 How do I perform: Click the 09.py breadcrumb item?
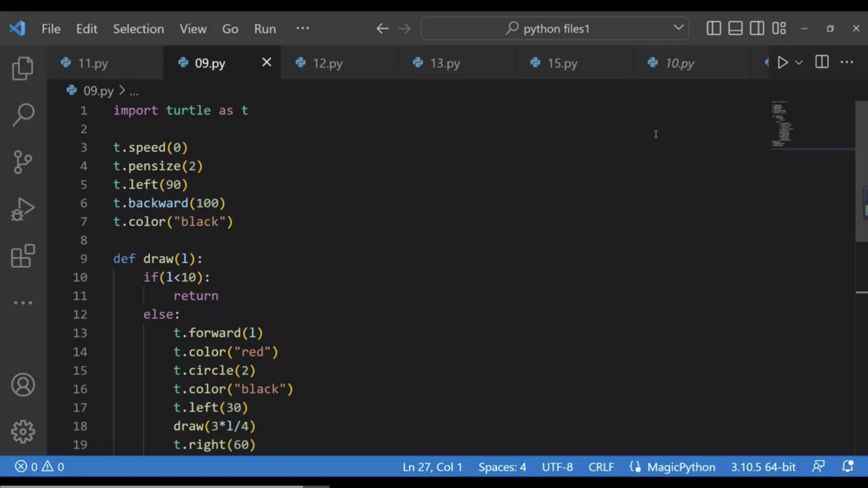98,91
